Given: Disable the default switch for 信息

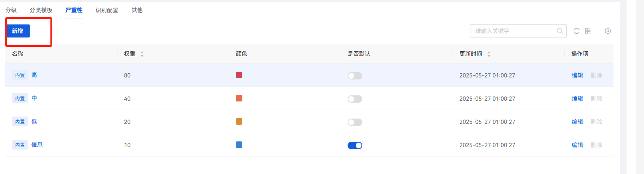Looking at the screenshot, I should [355, 145].
